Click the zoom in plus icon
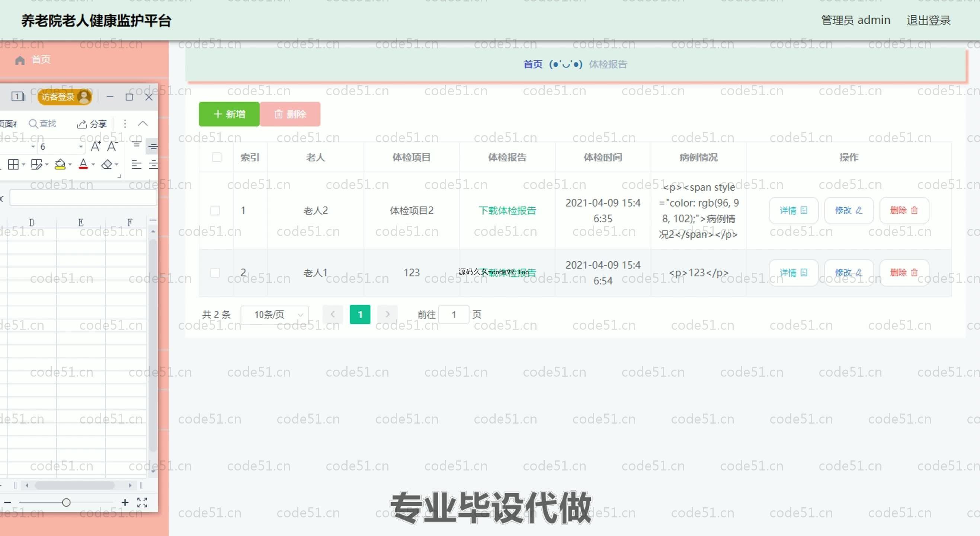Viewport: 980px width, 536px height. click(125, 502)
